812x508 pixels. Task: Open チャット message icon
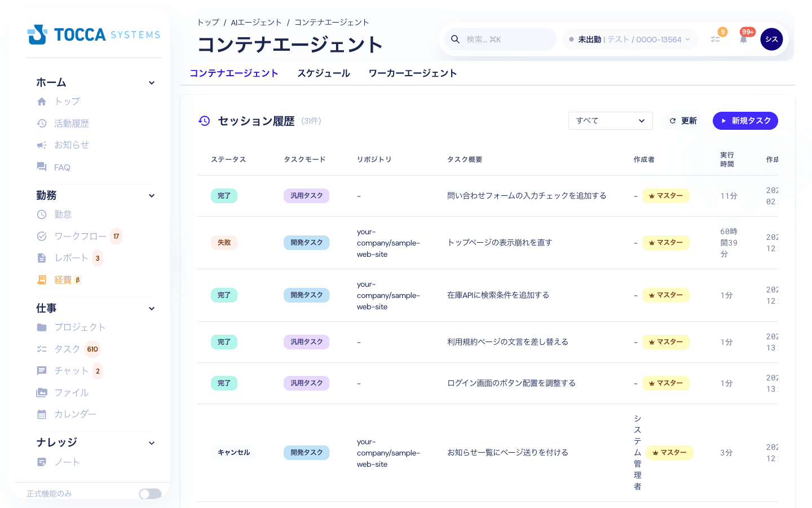[x=42, y=371]
